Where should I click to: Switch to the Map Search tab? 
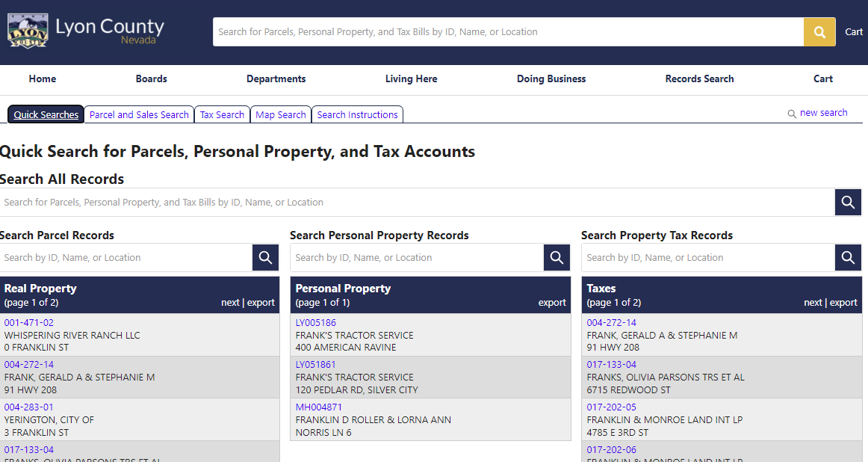pos(280,115)
